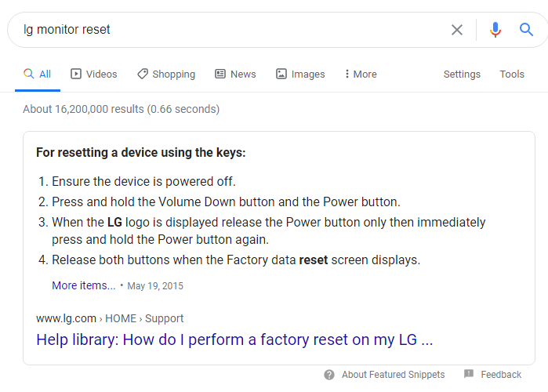Viewport: 548px width, 392px height.
Task: Click the More items link
Action: coord(83,285)
